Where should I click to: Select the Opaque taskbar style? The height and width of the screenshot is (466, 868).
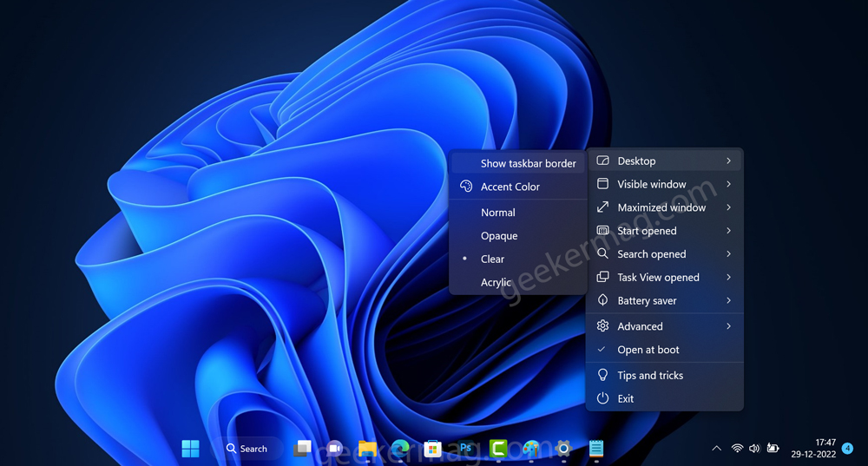pos(517,235)
